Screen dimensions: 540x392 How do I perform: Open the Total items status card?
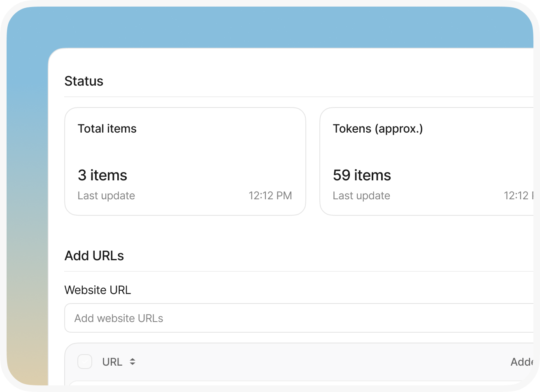coord(185,161)
